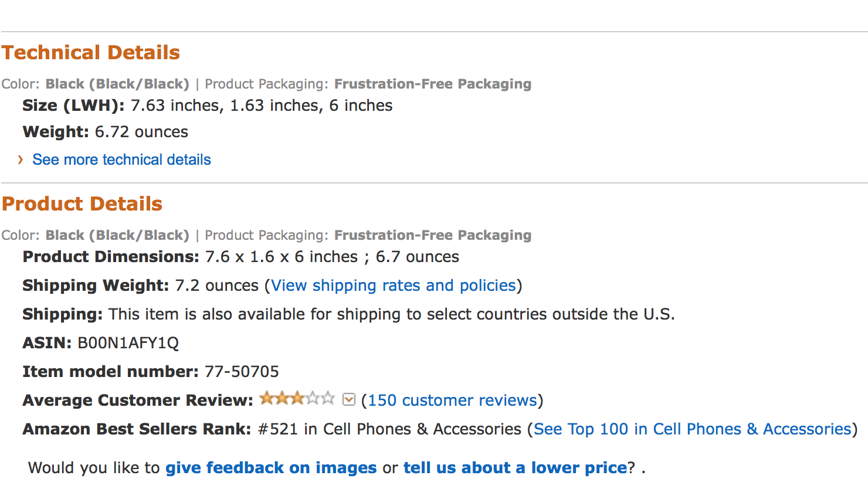View shipping rates and policies link
Image resolution: width=868 pixels, height=489 pixels.
pyautogui.click(x=394, y=286)
